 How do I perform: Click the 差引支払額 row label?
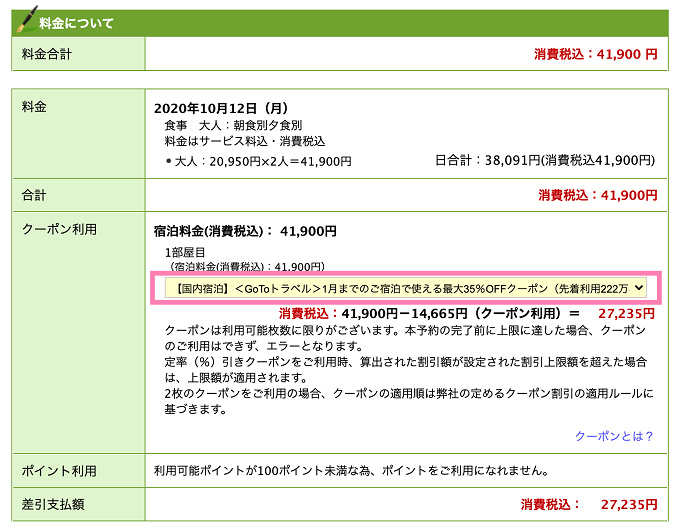point(53,504)
